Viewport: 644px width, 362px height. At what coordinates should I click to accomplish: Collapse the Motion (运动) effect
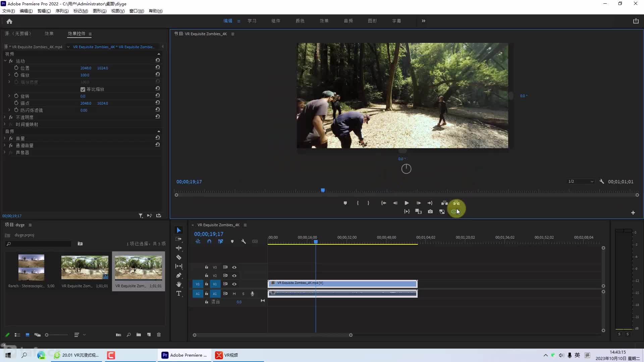coord(5,61)
